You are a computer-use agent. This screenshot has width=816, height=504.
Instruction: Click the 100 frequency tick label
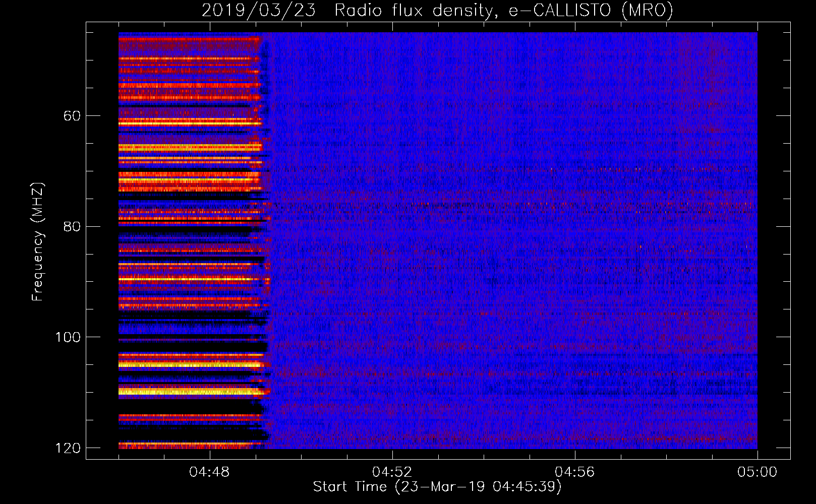(x=68, y=337)
